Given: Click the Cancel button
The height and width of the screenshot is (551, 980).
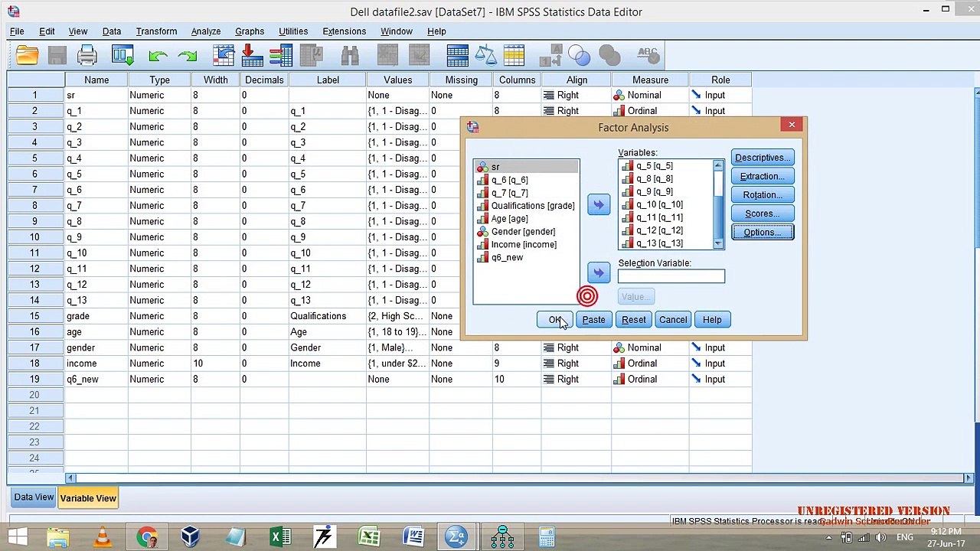Looking at the screenshot, I should [673, 320].
